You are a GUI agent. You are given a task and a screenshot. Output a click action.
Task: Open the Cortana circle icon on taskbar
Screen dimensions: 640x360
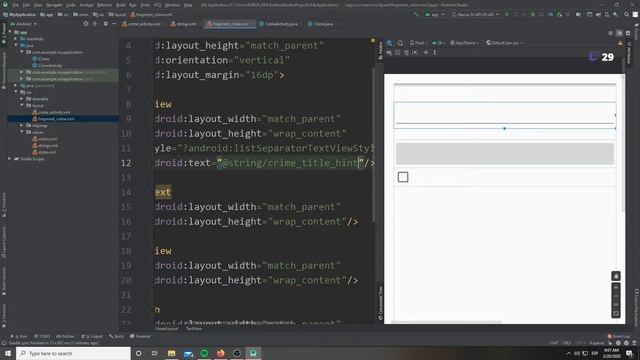click(139, 353)
